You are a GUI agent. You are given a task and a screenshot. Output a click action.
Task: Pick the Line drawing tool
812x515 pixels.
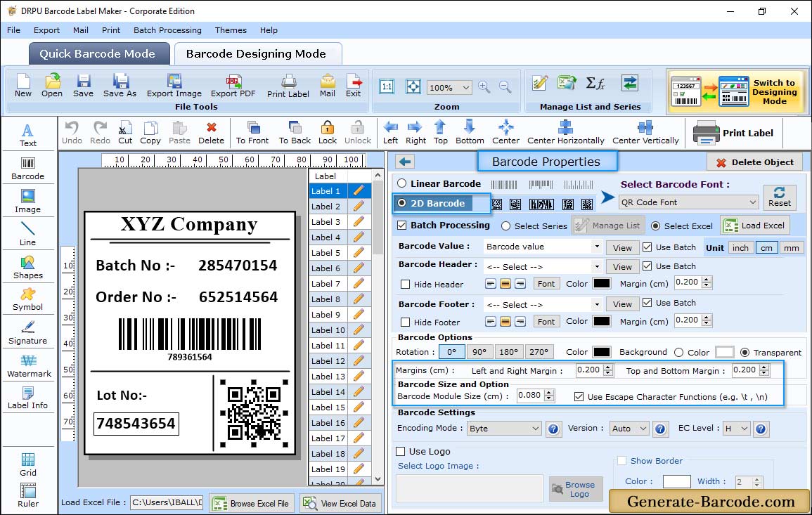(x=28, y=234)
